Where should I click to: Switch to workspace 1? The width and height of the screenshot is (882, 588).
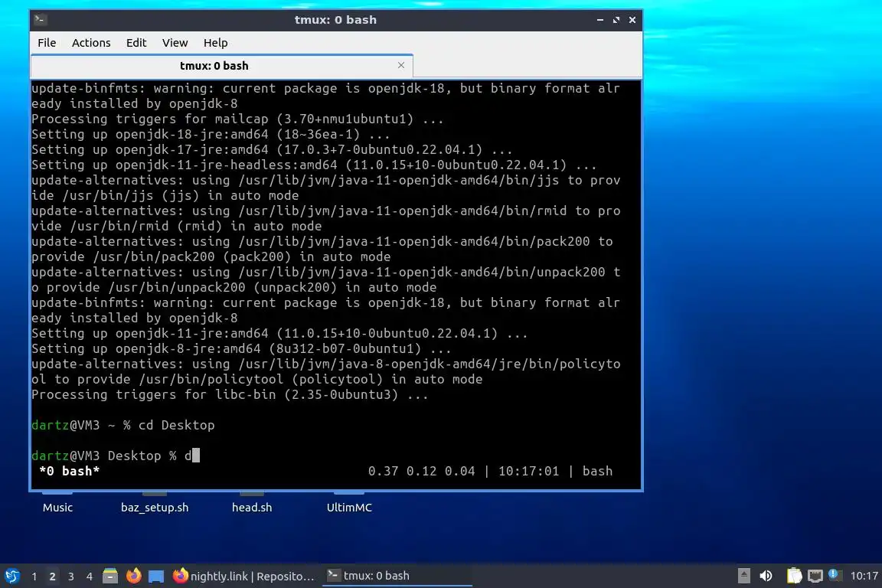[34, 577]
